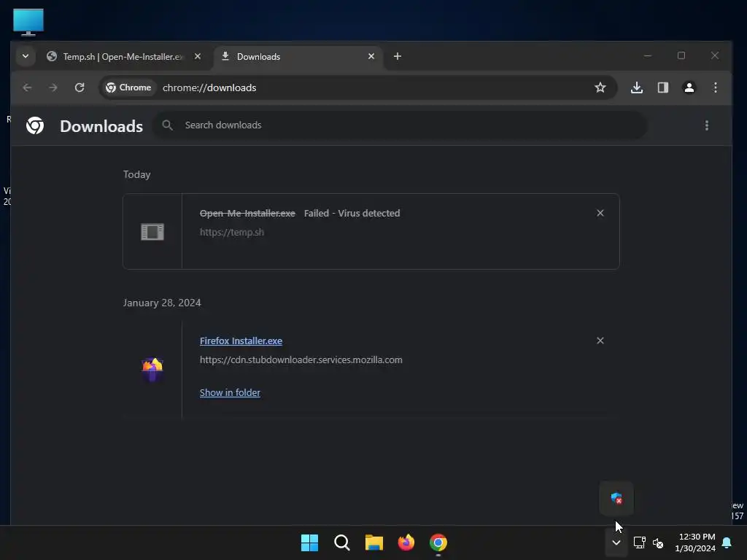Go back with the back arrow
747x560 pixels.
pos(27,87)
